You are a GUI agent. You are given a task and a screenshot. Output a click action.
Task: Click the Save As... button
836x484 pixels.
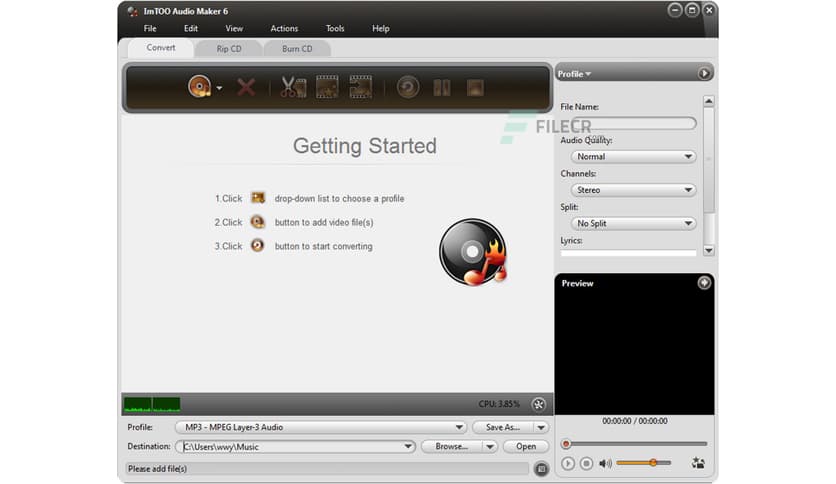pyautogui.click(x=502, y=427)
